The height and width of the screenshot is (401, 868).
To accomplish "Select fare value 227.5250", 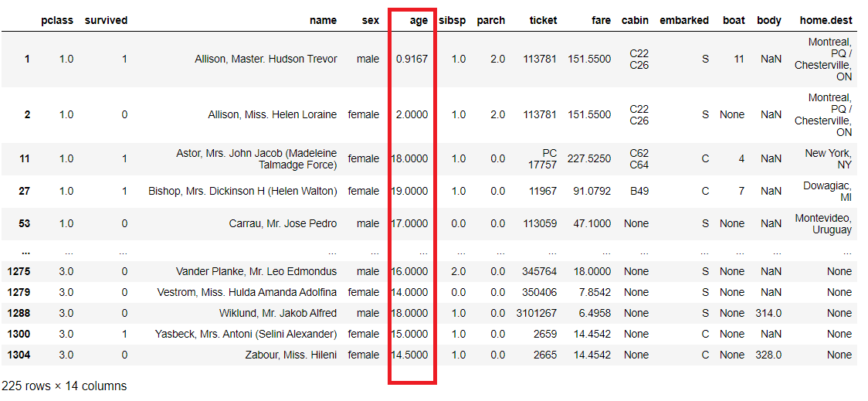I will click(x=589, y=158).
